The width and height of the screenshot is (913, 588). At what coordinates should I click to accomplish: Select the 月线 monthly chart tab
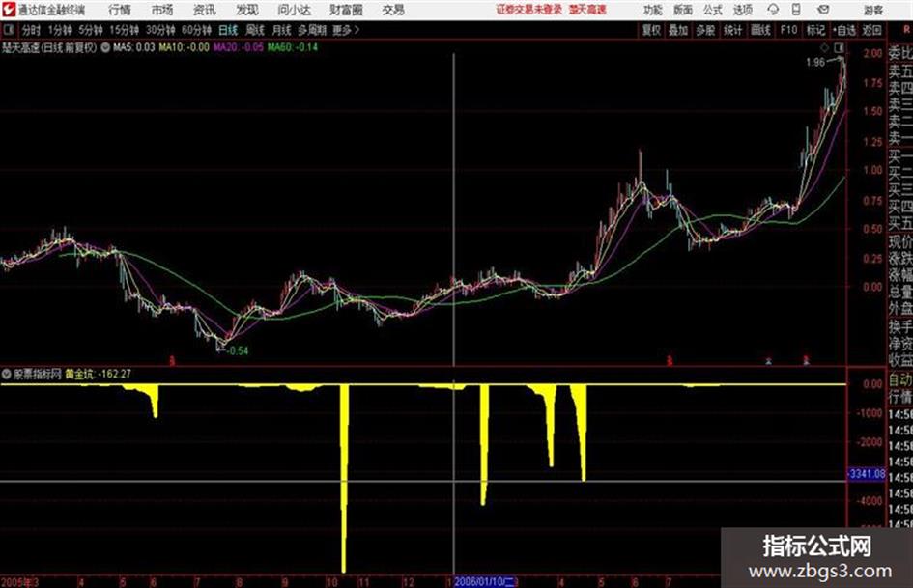[x=282, y=30]
